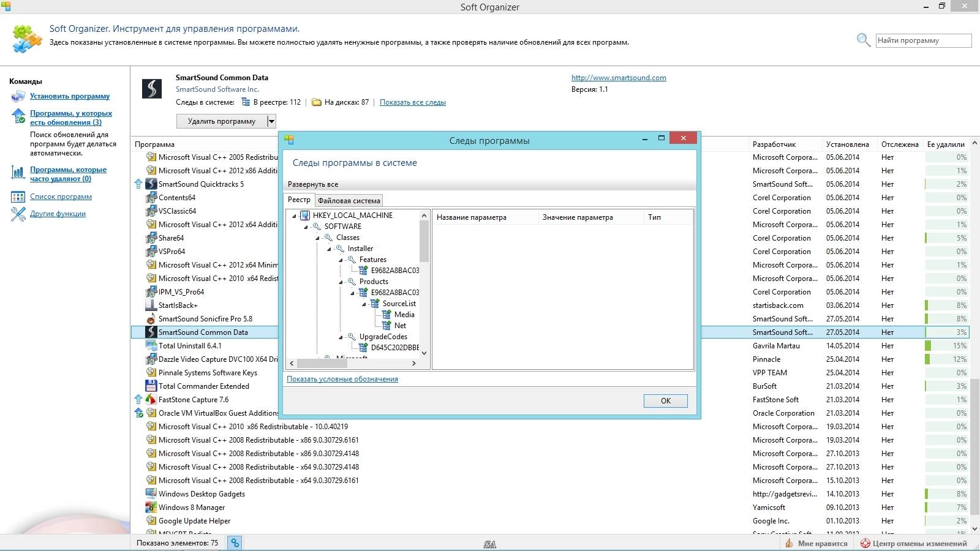Sort by the Установлена column header
Viewport: 980px width, 551px height.
pyautogui.click(x=849, y=144)
